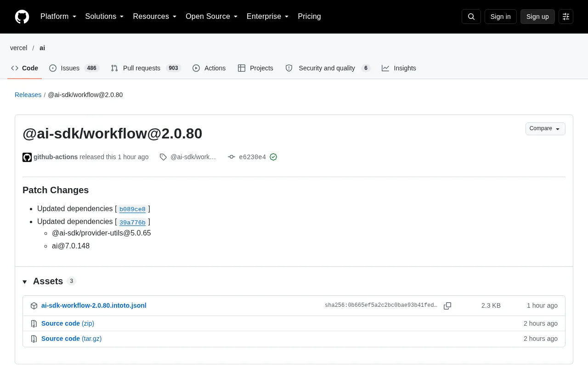Screen dimensions: 588x368
Task: Switch to the Issues tab
Action: click(74, 68)
